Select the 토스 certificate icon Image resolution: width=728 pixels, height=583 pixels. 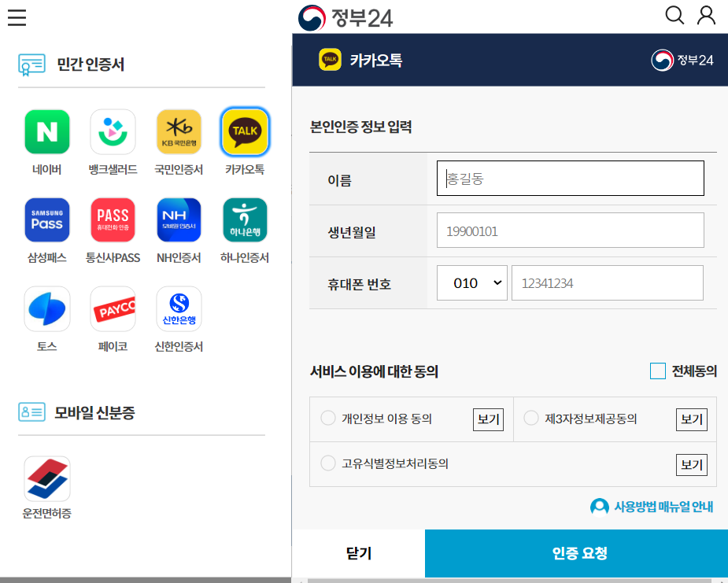click(x=47, y=308)
